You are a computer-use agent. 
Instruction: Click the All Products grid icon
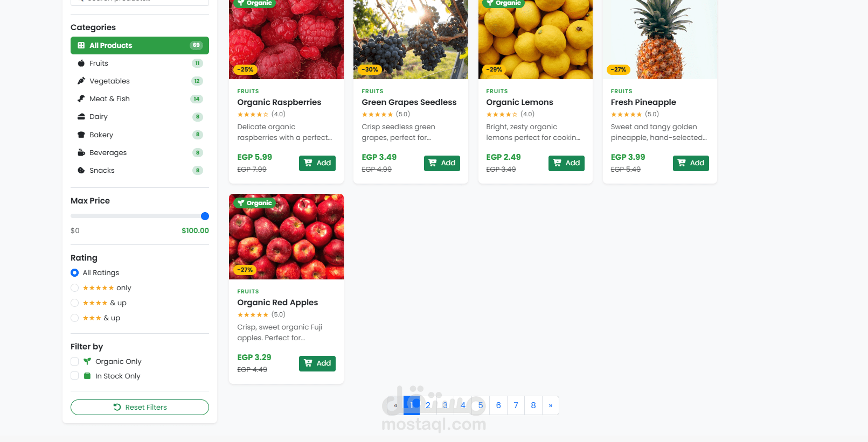coord(81,46)
